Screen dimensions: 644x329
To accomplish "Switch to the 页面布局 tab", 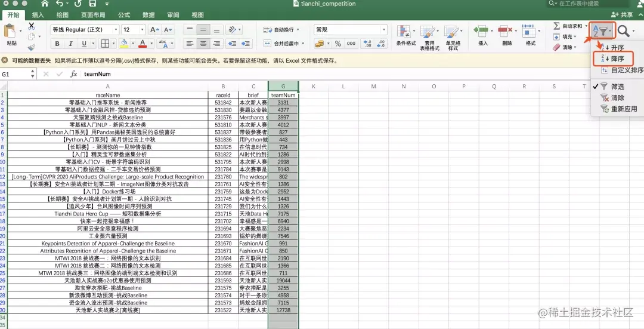I will click(93, 15).
